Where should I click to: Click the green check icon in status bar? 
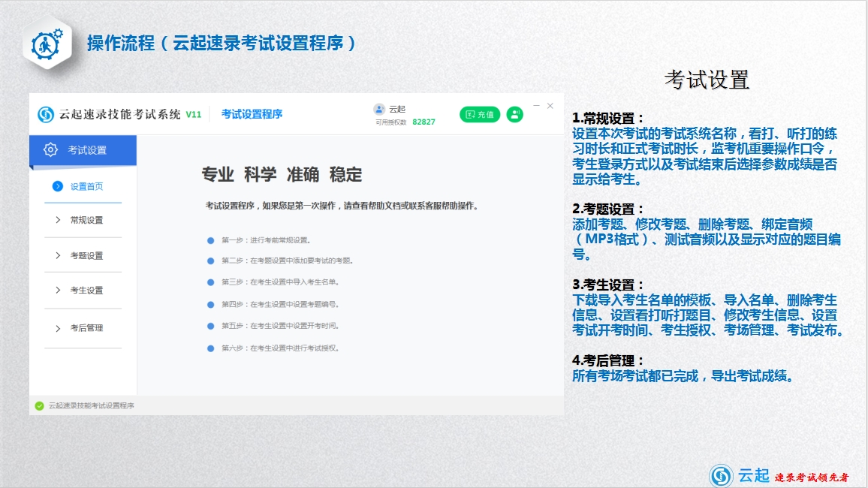(39, 405)
